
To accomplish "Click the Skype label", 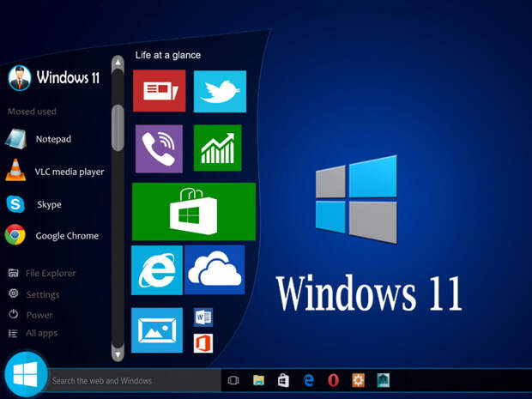I will click(x=49, y=204).
